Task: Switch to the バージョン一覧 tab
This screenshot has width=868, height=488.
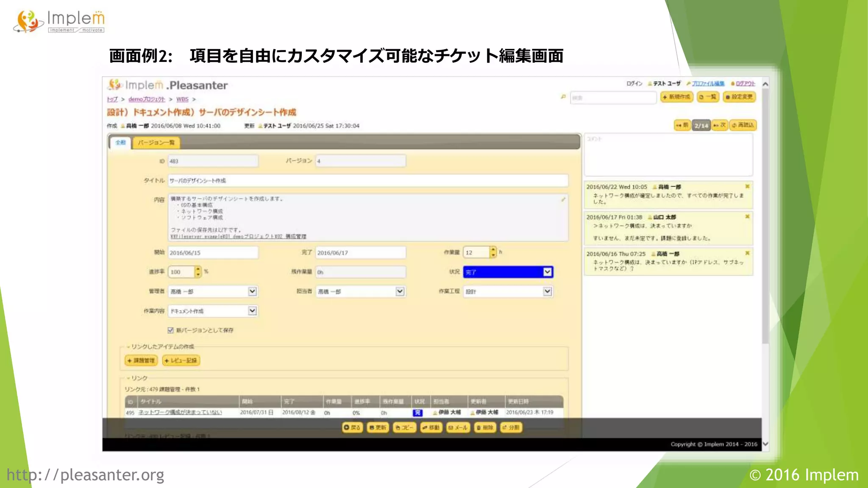Action: point(156,143)
